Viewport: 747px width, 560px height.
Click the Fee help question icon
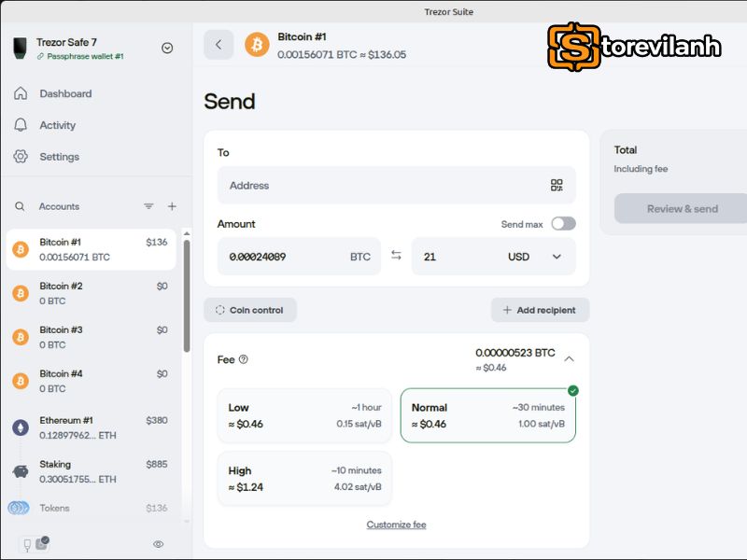[x=244, y=359]
